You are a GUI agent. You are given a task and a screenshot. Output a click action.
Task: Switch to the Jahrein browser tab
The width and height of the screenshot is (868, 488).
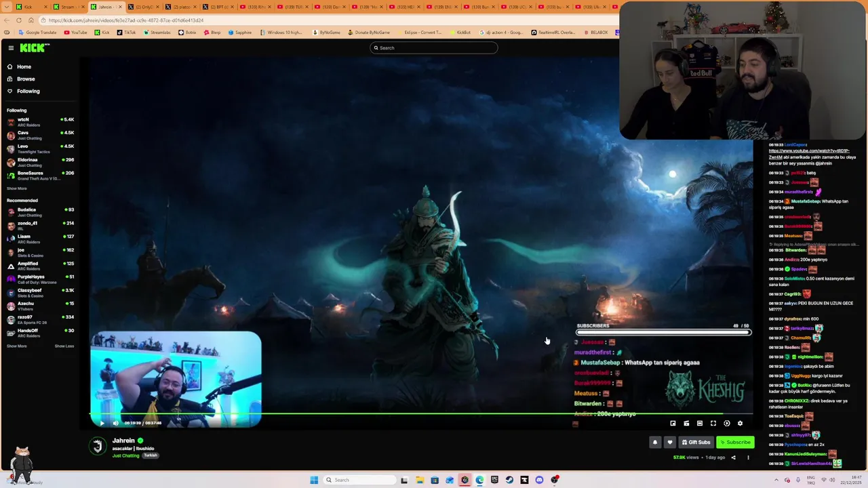click(105, 7)
